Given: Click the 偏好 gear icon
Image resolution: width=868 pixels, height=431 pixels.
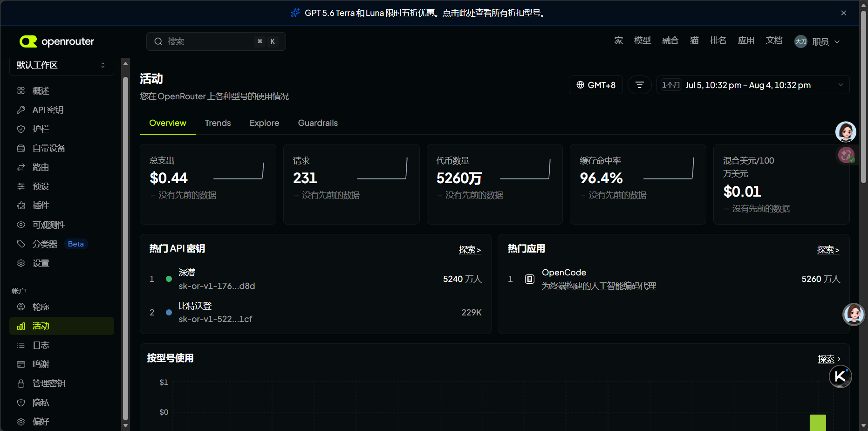Looking at the screenshot, I should [21, 422].
